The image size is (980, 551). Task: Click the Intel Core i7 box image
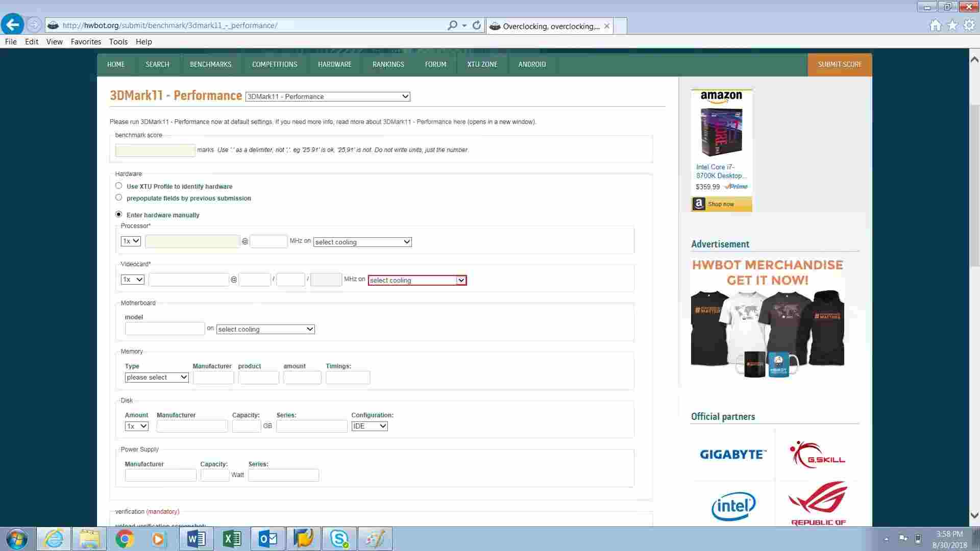pos(721,132)
